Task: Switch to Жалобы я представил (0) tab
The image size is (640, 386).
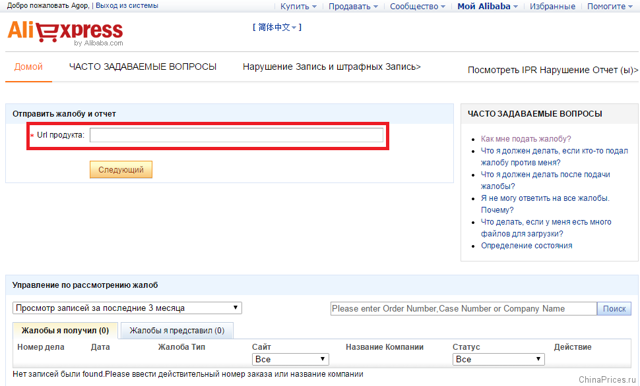Action: point(177,331)
